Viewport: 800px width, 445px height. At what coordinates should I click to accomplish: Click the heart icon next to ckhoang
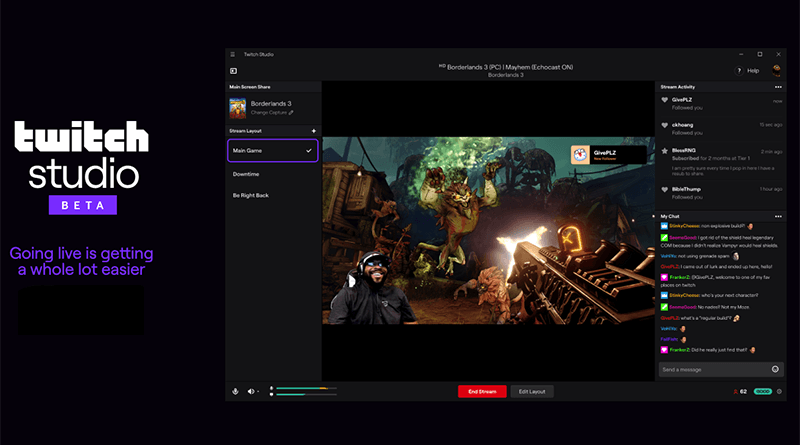pos(664,125)
